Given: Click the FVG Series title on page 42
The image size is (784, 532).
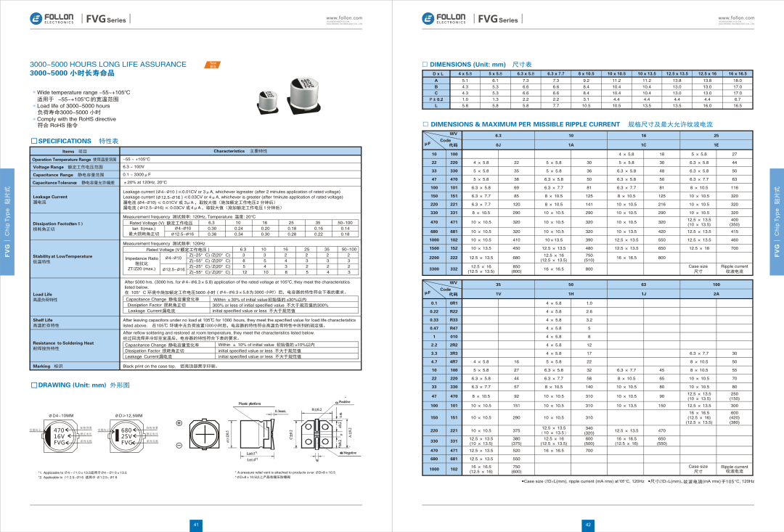Looking at the screenshot, I should [x=498, y=19].
